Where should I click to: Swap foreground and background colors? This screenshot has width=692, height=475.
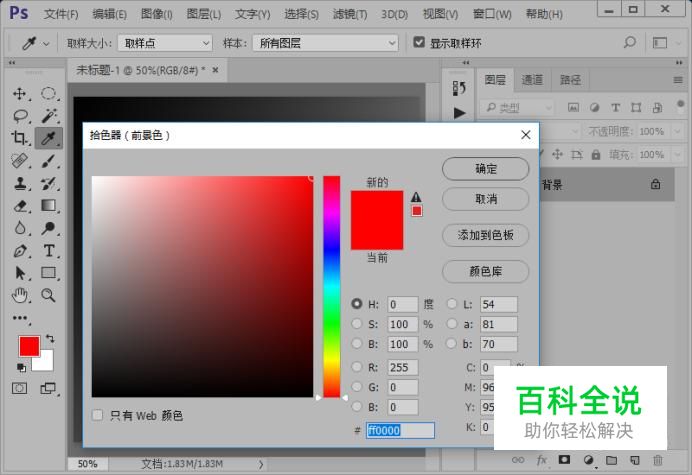(50, 339)
